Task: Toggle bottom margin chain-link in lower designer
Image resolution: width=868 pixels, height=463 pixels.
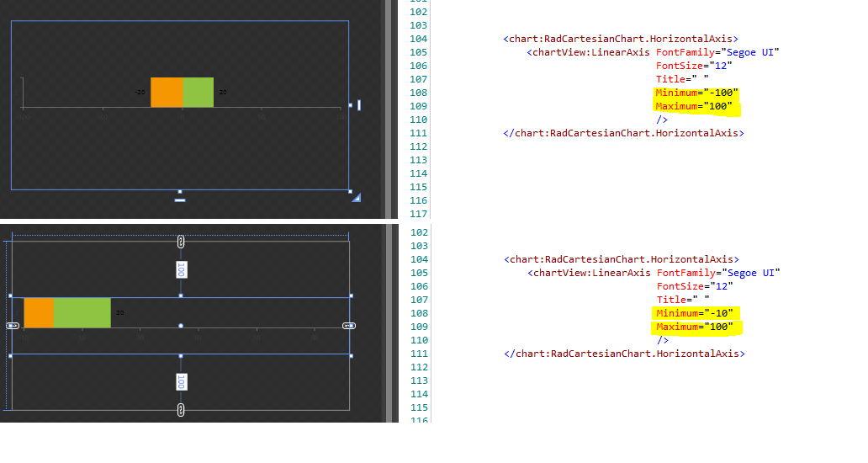Action: click(x=181, y=410)
